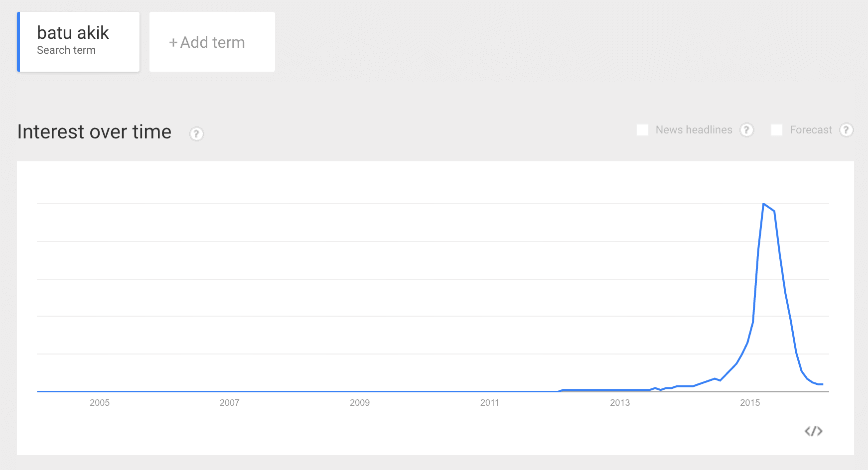Click the plus icon in Add term

(x=173, y=43)
